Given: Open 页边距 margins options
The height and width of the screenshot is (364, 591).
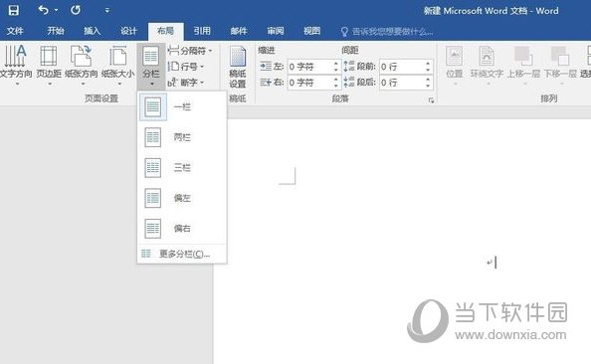Looking at the screenshot, I should (x=49, y=65).
